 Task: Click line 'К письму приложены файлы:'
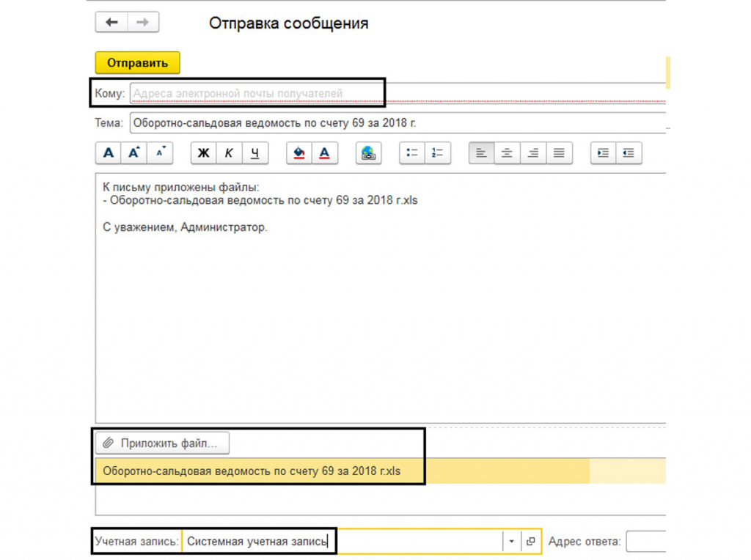click(181, 187)
